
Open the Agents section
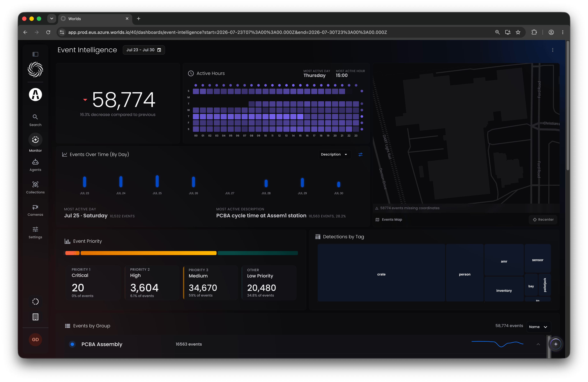tap(35, 165)
